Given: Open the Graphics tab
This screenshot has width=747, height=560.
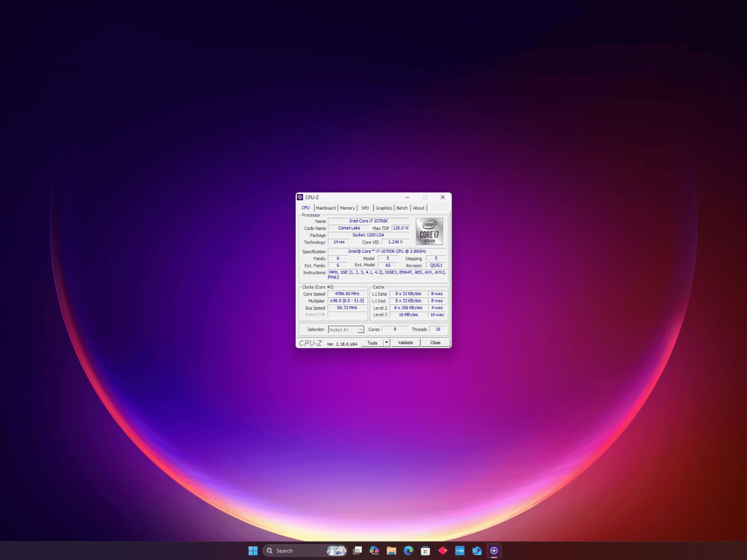Looking at the screenshot, I should coord(384,208).
